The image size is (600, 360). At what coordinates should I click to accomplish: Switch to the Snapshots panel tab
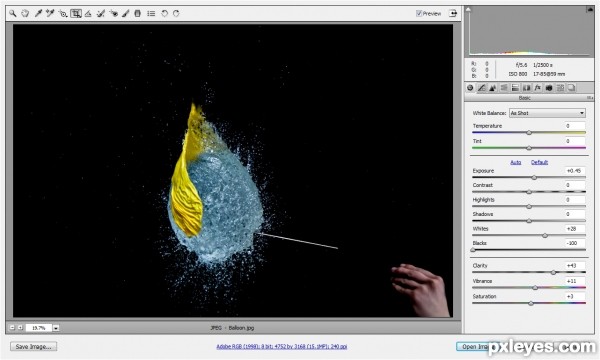(x=571, y=88)
